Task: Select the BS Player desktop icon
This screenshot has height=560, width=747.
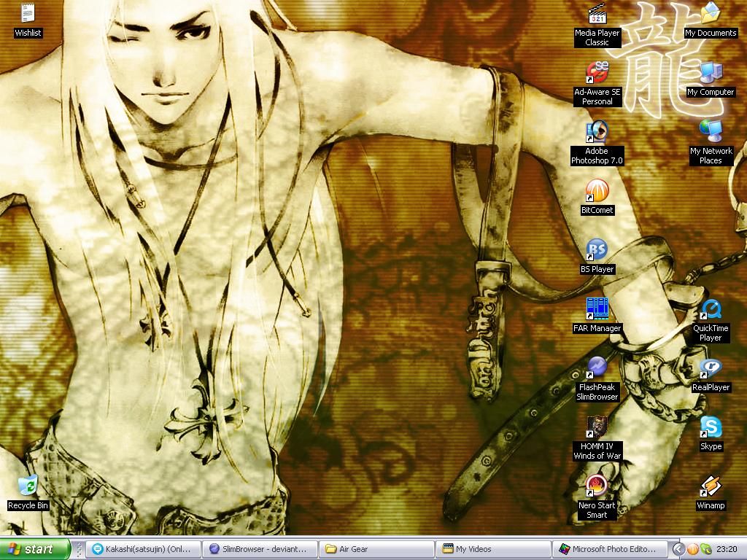Action: [x=597, y=256]
